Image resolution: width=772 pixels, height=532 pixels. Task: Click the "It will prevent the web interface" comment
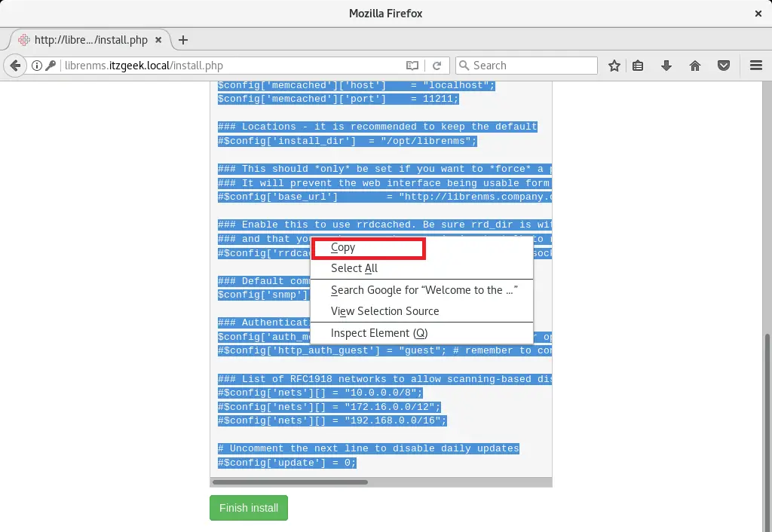384,183
